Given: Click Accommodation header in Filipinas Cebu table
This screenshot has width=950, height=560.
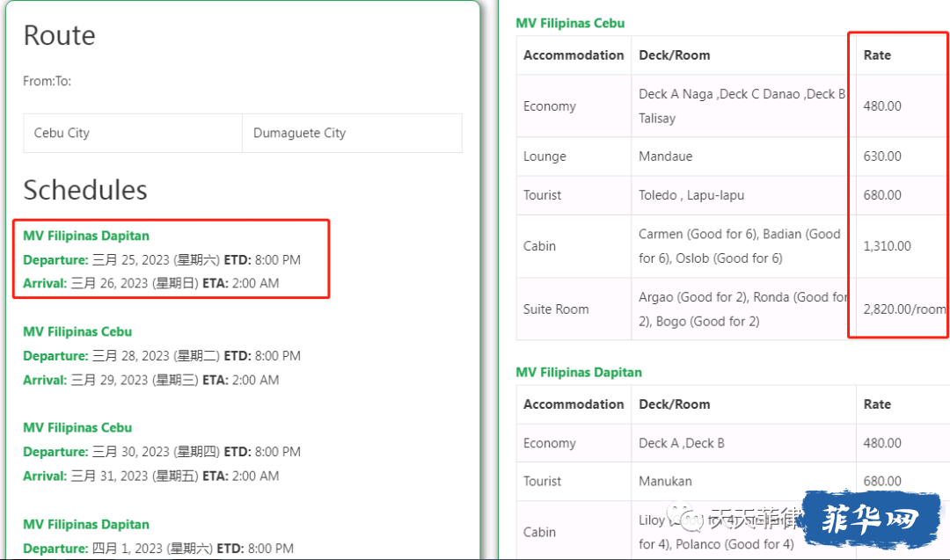Looking at the screenshot, I should (574, 55).
